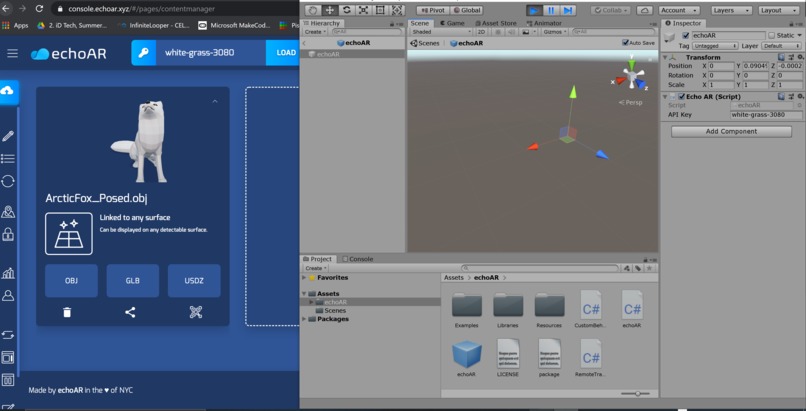
Task: Click the key icon beside API key
Action: [143, 53]
